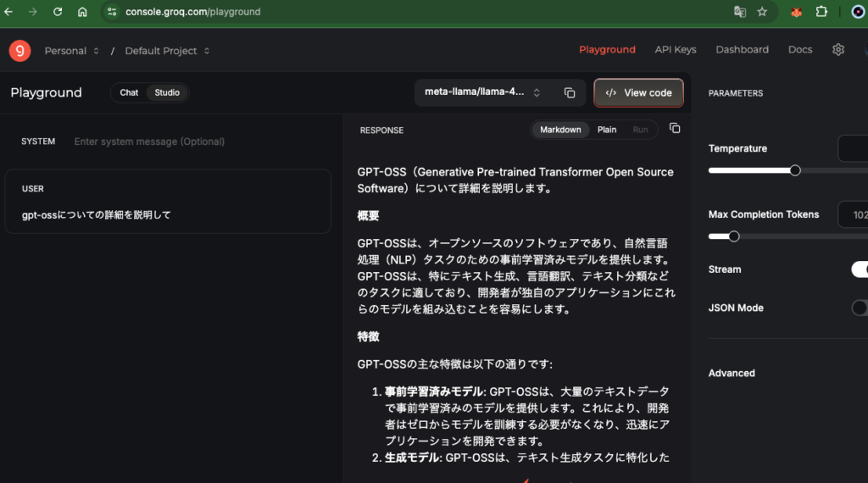Select Plain response view
The width and height of the screenshot is (868, 483).
607,130
